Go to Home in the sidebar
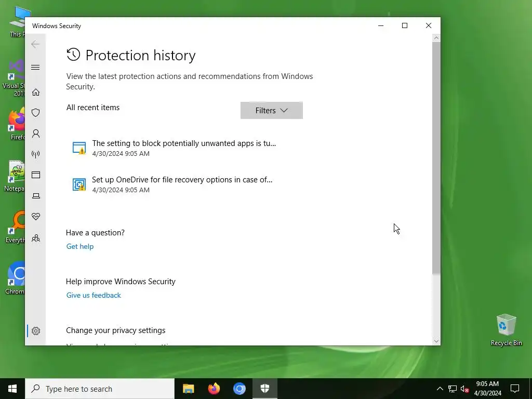The image size is (532, 399). (36, 92)
